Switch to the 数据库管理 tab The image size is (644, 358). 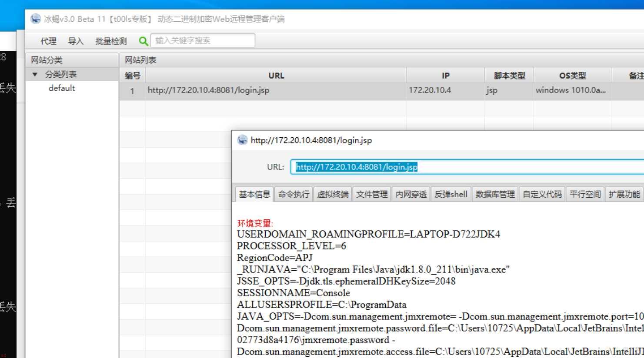click(495, 194)
